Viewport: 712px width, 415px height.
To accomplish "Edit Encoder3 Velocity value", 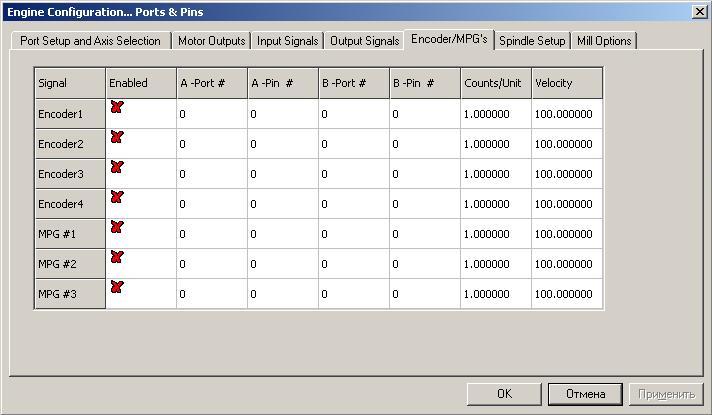I will [x=567, y=174].
